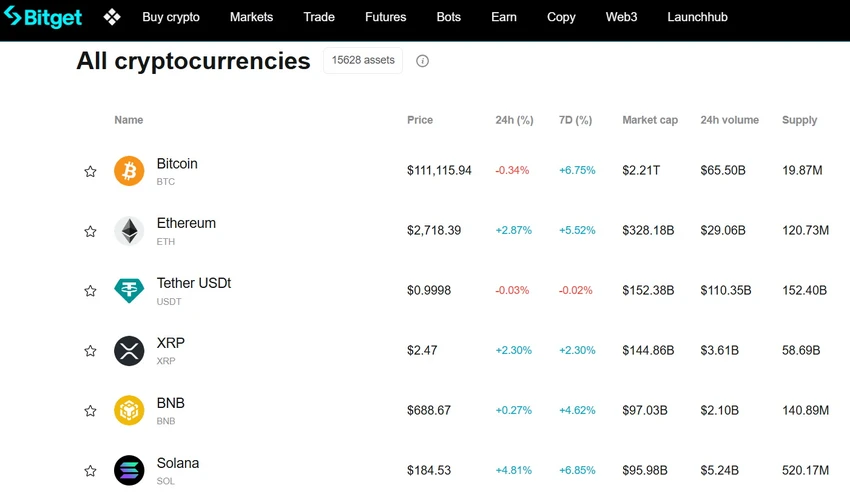
Task: Sort the table by Price column
Action: pyautogui.click(x=420, y=120)
